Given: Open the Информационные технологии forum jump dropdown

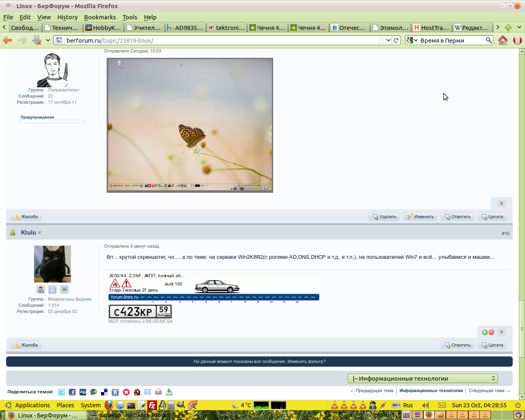Looking at the screenshot, I should (422, 378).
